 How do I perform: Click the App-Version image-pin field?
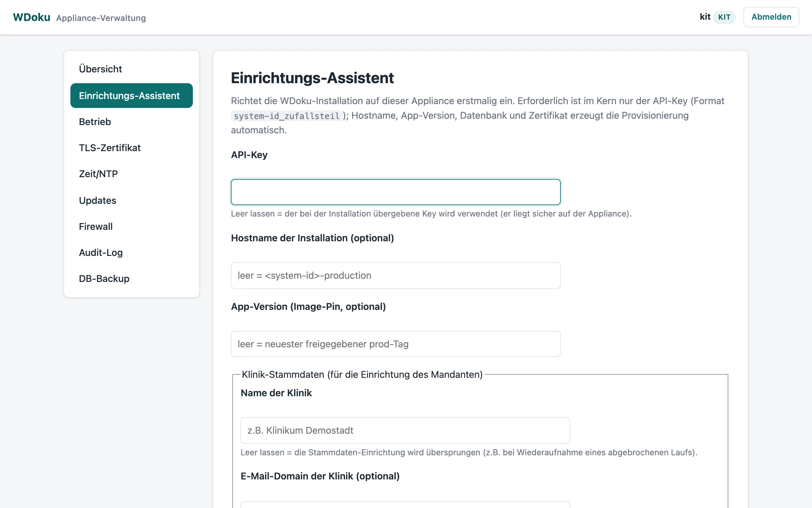coord(395,344)
